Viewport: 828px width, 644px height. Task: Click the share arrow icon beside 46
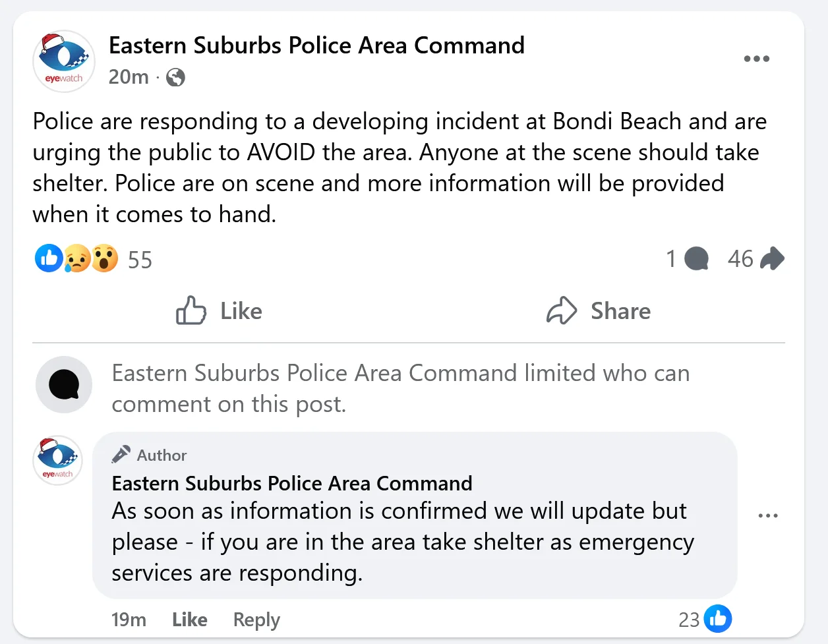[x=772, y=258]
